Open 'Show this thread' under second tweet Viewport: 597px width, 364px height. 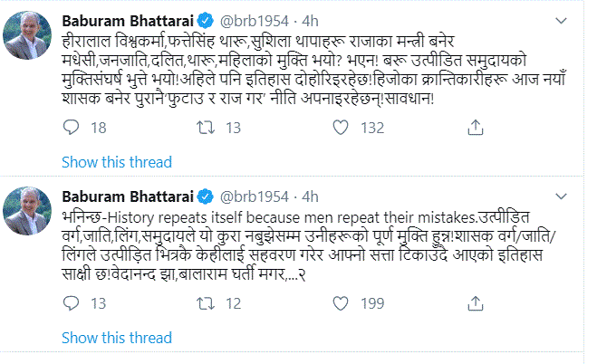[116, 339]
